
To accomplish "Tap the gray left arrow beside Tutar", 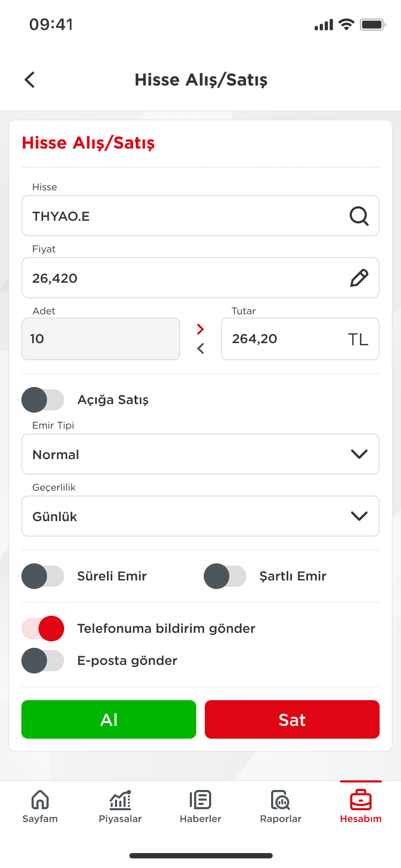I will (x=200, y=348).
